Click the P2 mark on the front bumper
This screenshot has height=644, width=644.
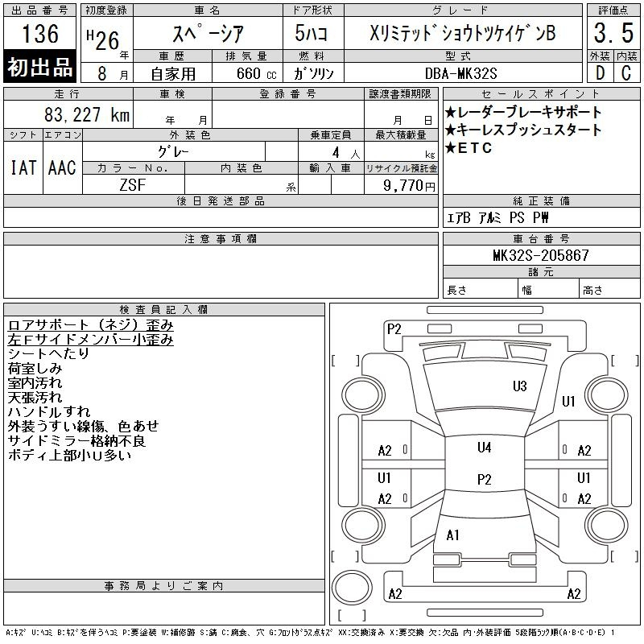[x=394, y=329]
